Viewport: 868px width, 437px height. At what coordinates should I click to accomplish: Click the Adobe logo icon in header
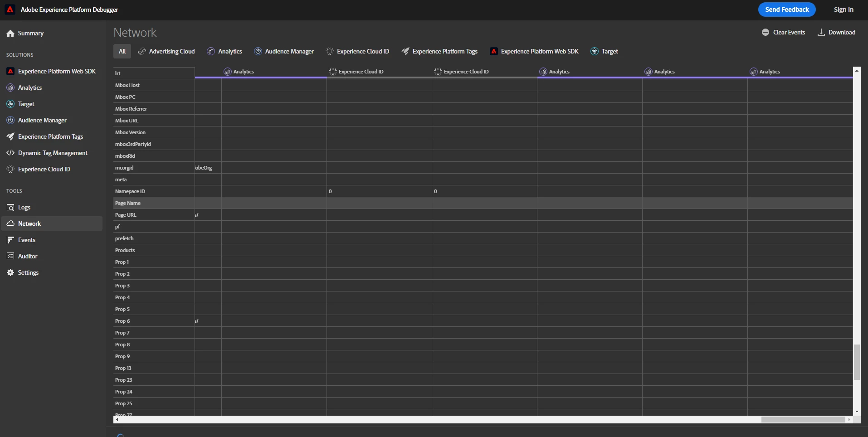10,10
